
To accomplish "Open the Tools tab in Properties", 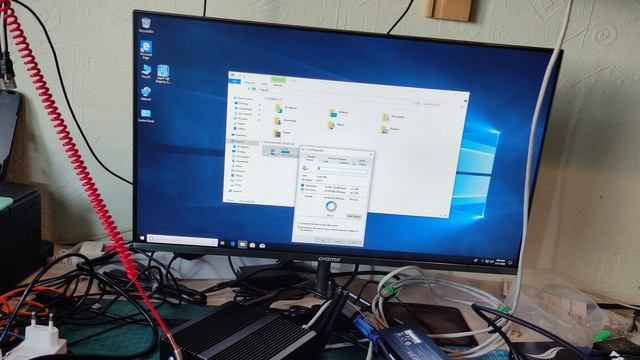I will 325,162.
